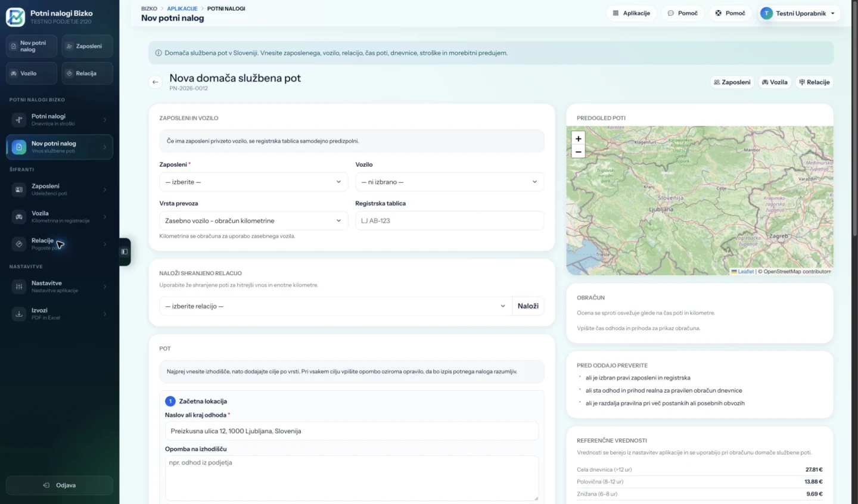Click the Zaposleni (Udeleženci poti) sidebar icon
This screenshot has width=858, height=504.
(19, 189)
